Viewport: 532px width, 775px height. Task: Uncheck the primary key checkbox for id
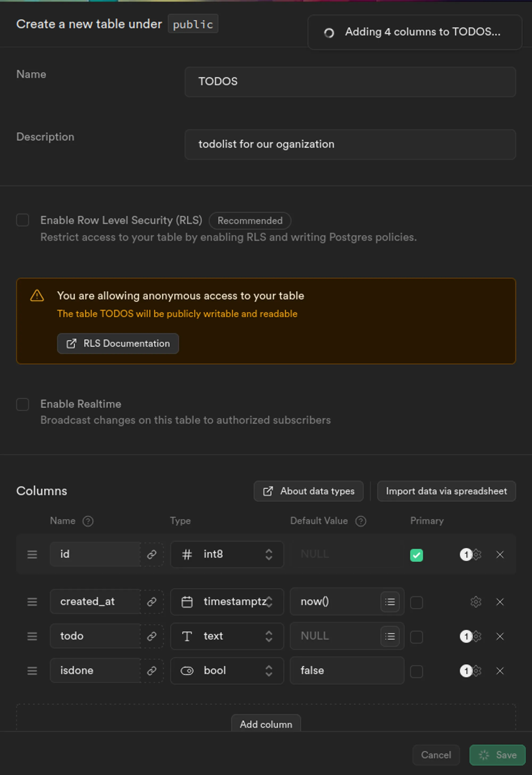pos(416,555)
